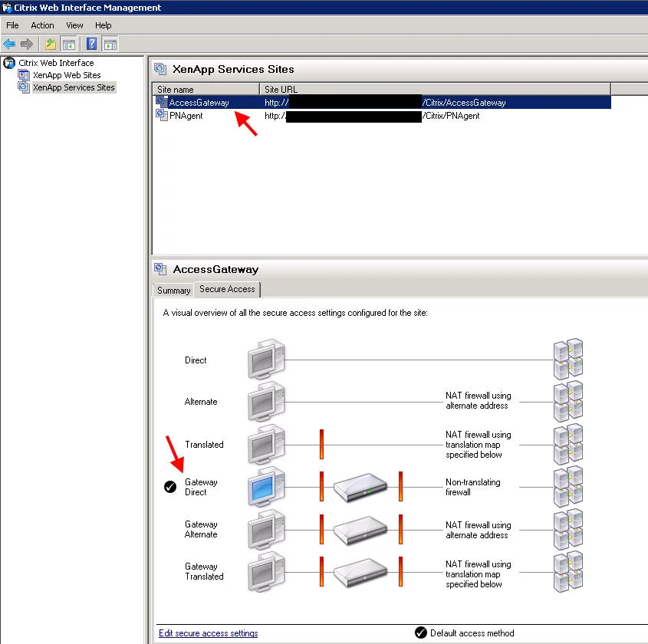Click the Alternate row server farm icon
Image resolution: width=648 pixels, height=644 pixels.
[568, 402]
